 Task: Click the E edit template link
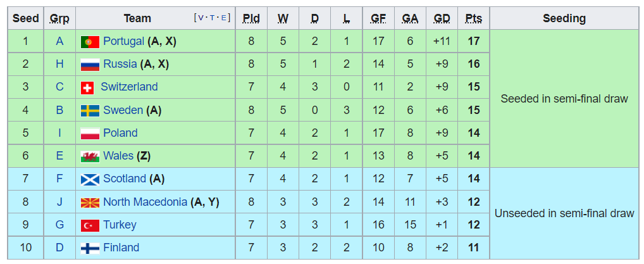pyautogui.click(x=223, y=18)
